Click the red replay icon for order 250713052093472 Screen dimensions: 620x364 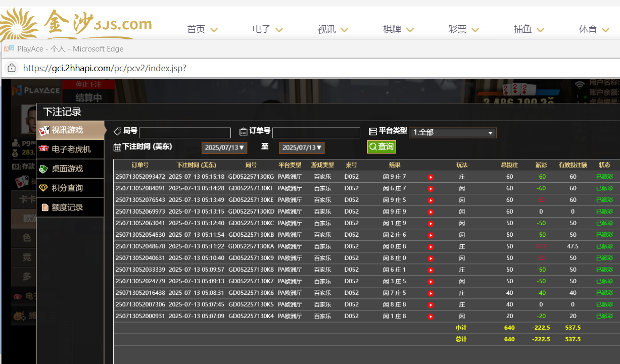pyautogui.click(x=431, y=177)
